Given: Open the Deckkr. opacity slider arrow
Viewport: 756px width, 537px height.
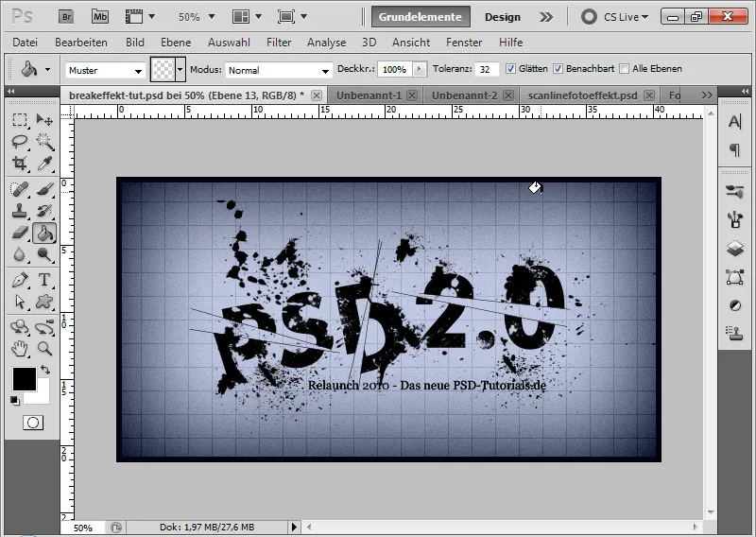Looking at the screenshot, I should click(x=419, y=69).
